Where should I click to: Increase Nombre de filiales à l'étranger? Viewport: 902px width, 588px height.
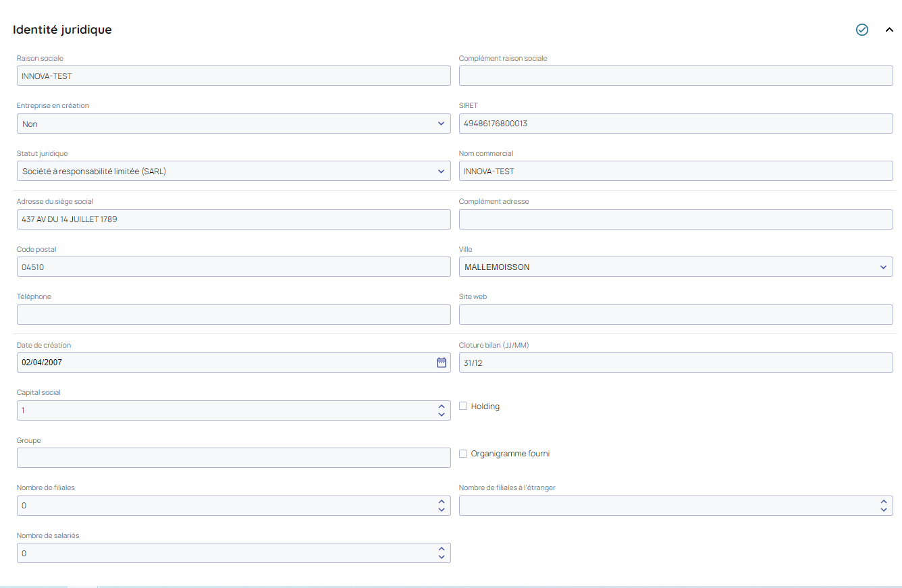[883, 502]
